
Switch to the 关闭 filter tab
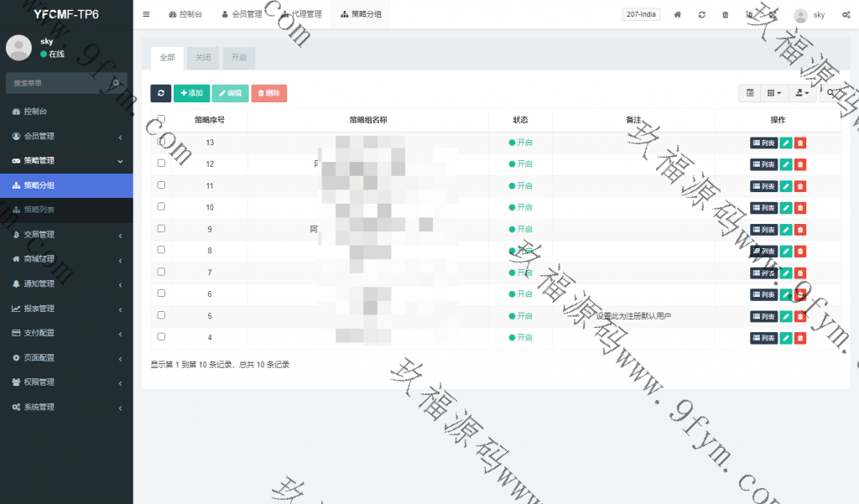pyautogui.click(x=203, y=58)
